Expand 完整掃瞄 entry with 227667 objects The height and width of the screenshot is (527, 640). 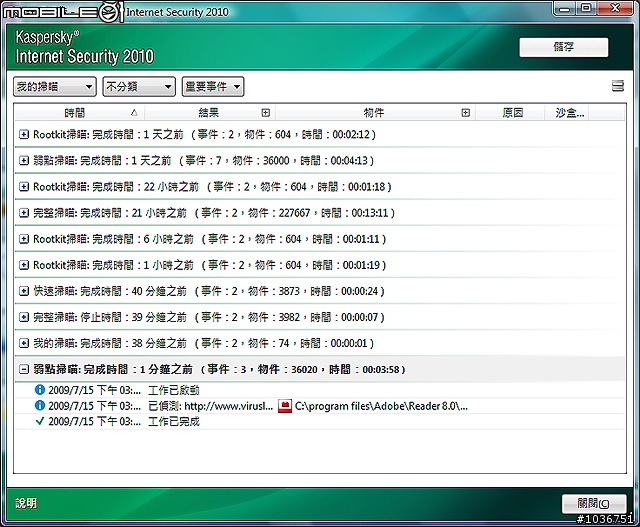(x=24, y=213)
